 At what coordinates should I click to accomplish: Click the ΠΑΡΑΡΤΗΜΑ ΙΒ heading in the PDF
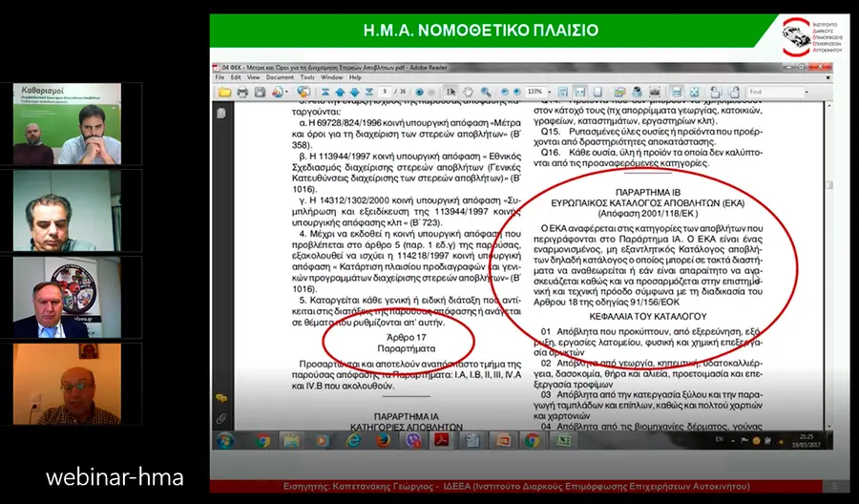coord(647,192)
